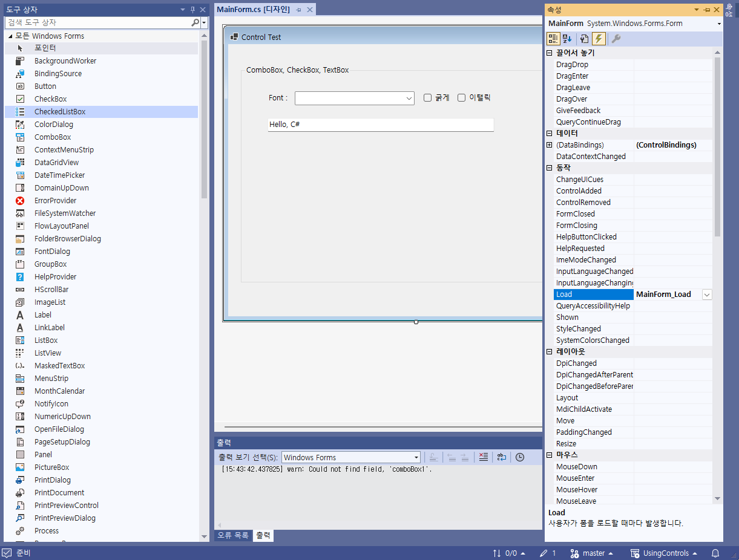Click the 0/0 push-pull sync indicator
This screenshot has height=560, width=739.
pos(509,553)
